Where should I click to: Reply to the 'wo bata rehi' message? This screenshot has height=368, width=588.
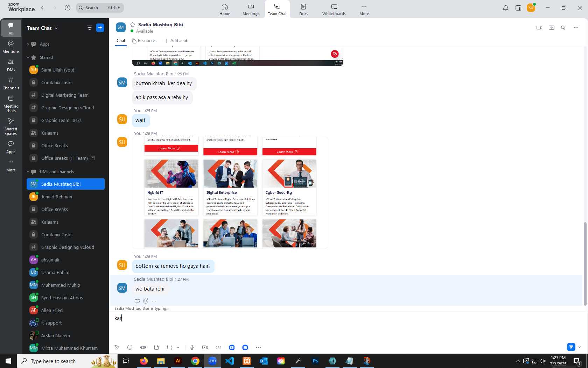click(137, 301)
